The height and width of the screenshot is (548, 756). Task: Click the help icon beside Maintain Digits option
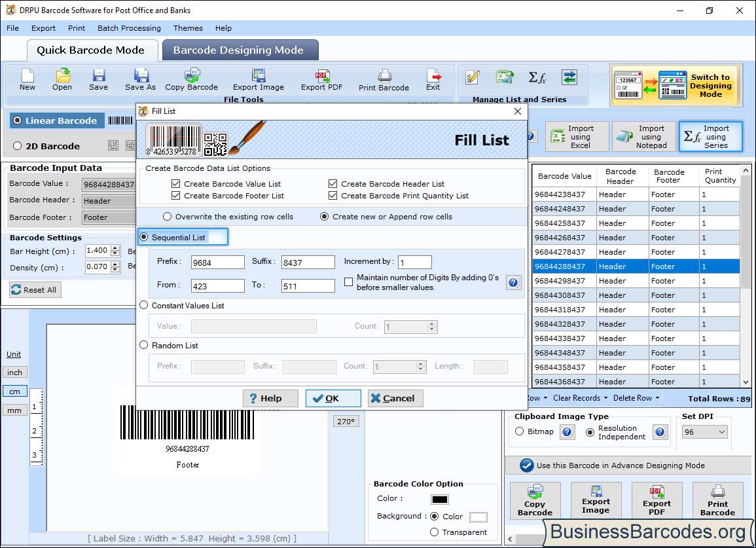point(513,282)
